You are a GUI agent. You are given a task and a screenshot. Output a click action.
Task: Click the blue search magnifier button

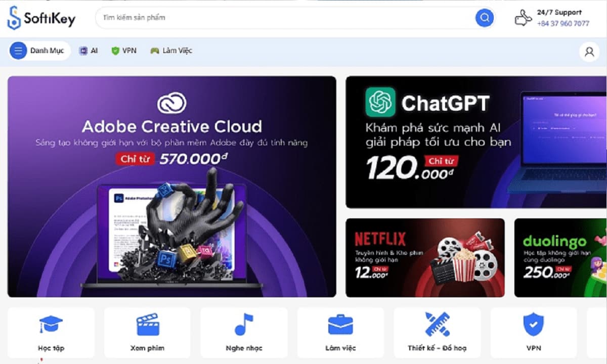pyautogui.click(x=484, y=18)
